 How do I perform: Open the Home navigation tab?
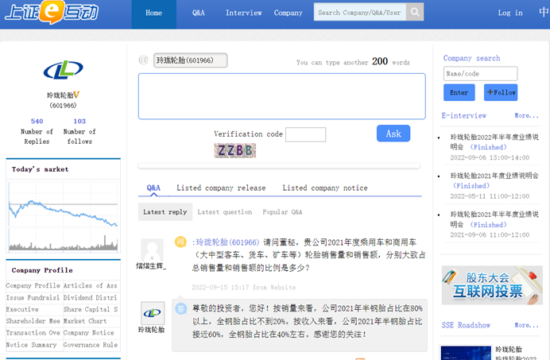154,13
